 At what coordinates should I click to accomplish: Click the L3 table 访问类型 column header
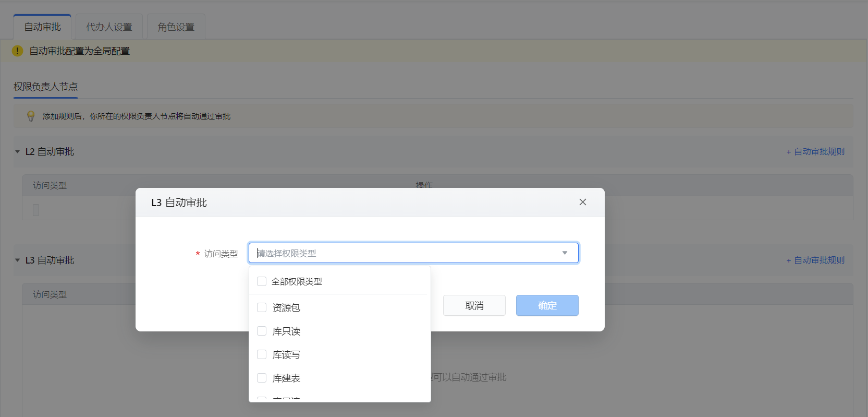[x=50, y=294]
